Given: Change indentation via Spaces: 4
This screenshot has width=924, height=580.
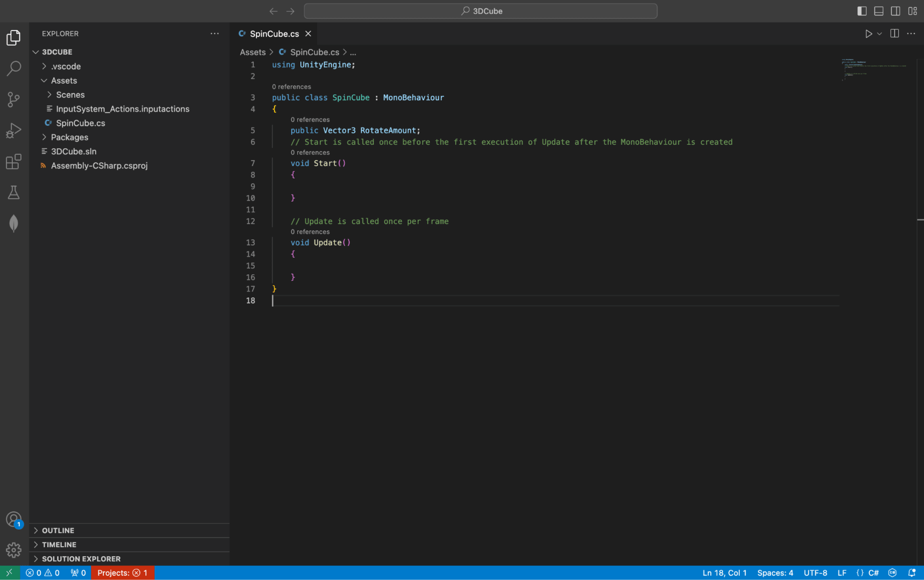Looking at the screenshot, I should click(x=775, y=572).
